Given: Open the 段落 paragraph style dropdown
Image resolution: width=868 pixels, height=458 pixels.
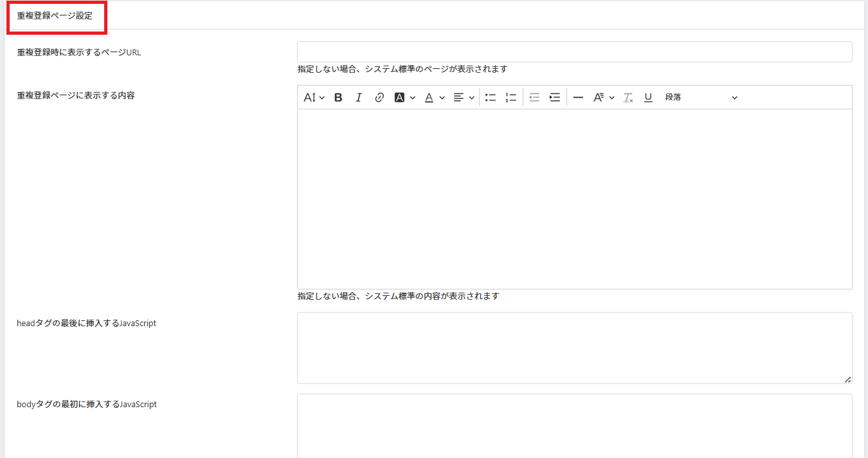Looking at the screenshot, I should 701,98.
